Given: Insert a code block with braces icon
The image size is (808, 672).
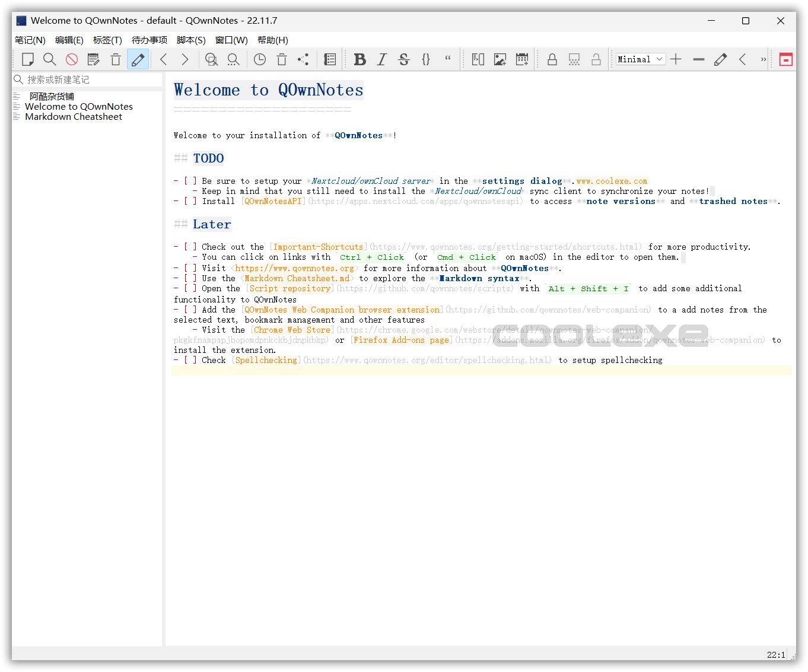Looking at the screenshot, I should (426, 59).
